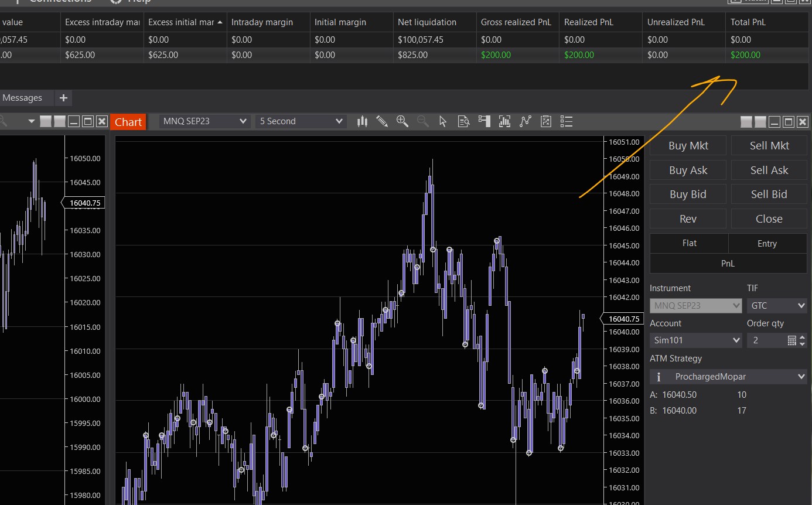812x505 pixels.
Task: Click the Sell Ask button
Action: click(x=769, y=170)
